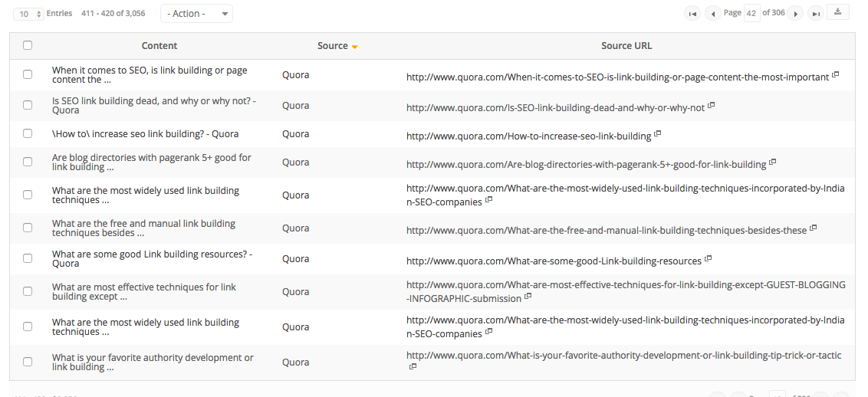Open external link icon for GUEST-BLOGGING-INFOGRAPHIC-submission URL
Image resolution: width=868 pixels, height=397 pixels.
pyautogui.click(x=528, y=297)
